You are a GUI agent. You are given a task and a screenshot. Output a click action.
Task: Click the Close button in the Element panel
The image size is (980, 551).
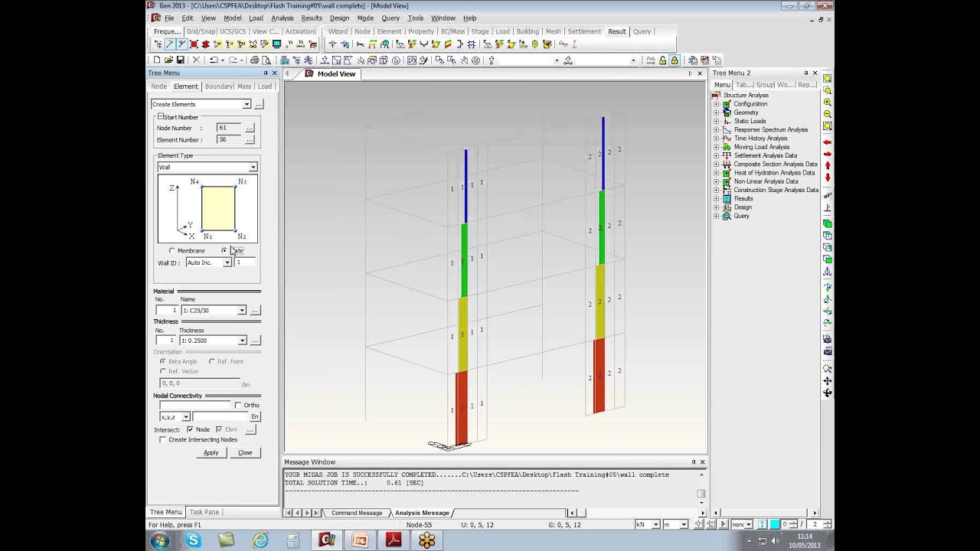click(245, 452)
